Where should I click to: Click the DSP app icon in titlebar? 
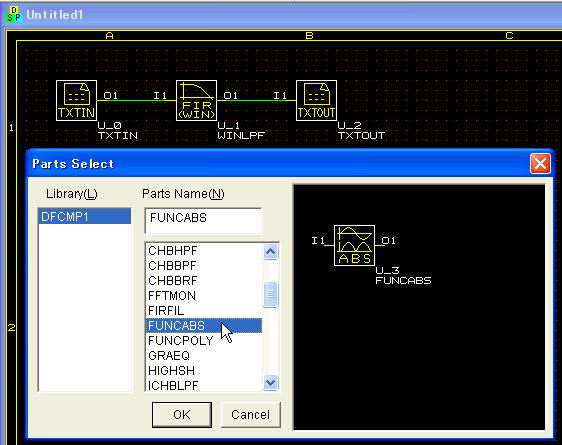(x=14, y=14)
